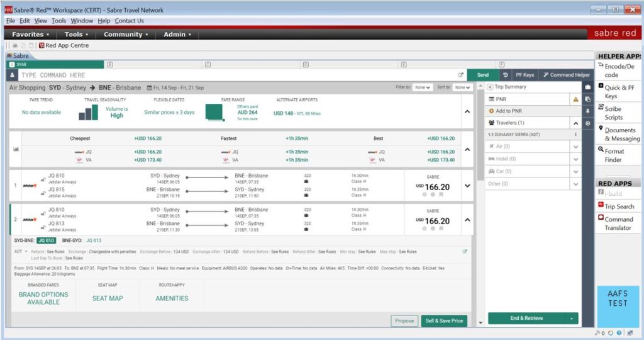The height and width of the screenshot is (340, 644).
Task: Open the AMENITIES link
Action: (x=172, y=298)
